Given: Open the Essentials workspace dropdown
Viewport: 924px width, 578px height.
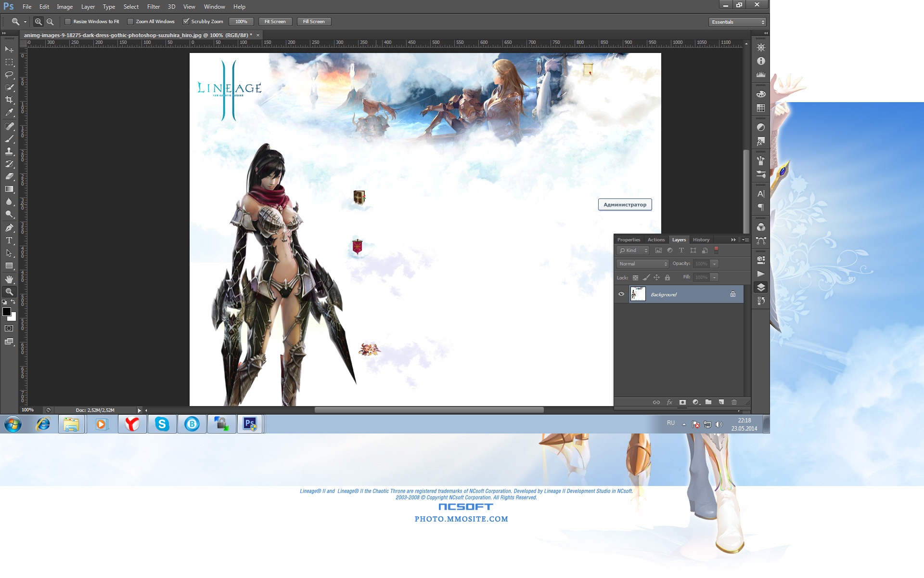Looking at the screenshot, I should [x=737, y=22].
